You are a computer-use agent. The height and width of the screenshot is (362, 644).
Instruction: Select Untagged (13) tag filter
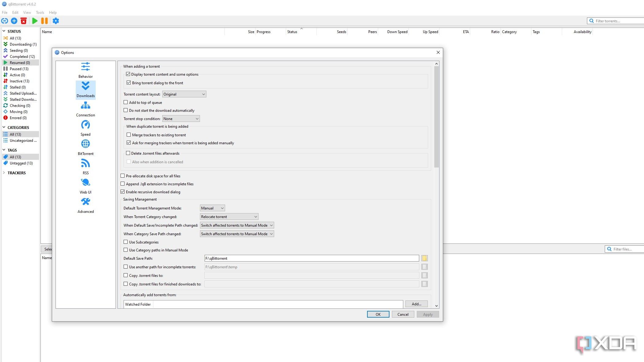coord(20,163)
